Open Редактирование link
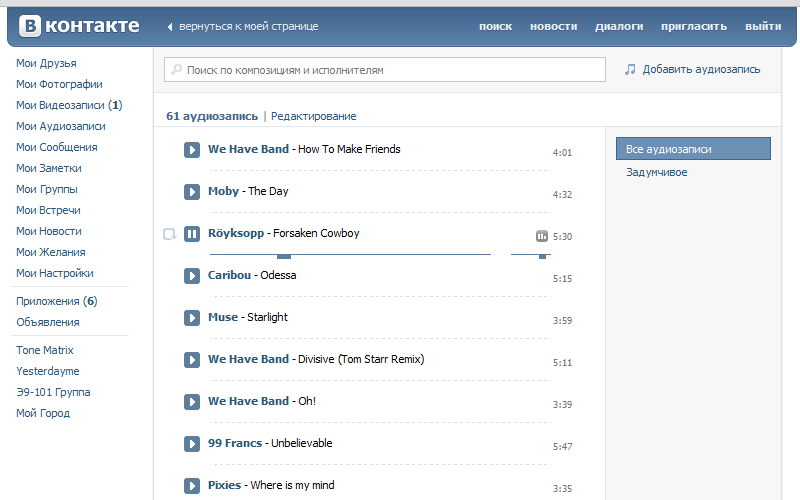Viewport: 800px width, 500px height. click(x=313, y=116)
